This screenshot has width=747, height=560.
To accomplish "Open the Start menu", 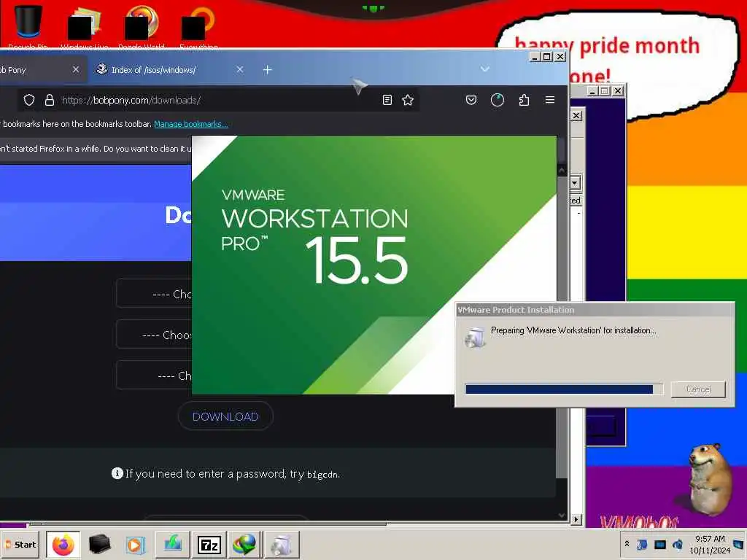I will (20, 544).
